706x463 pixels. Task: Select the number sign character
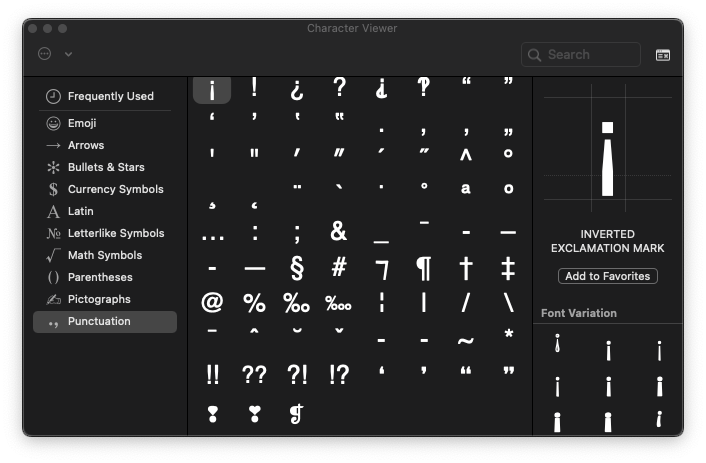point(339,268)
